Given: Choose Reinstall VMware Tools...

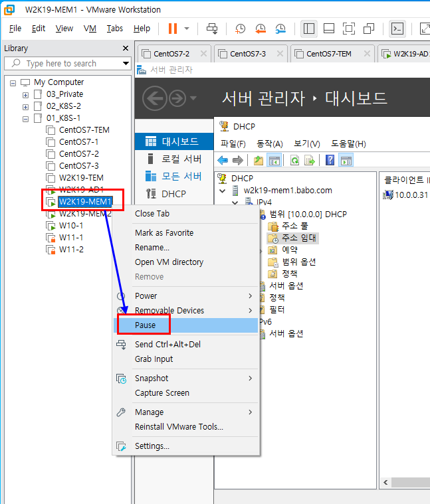Looking at the screenshot, I should [x=186, y=427].
